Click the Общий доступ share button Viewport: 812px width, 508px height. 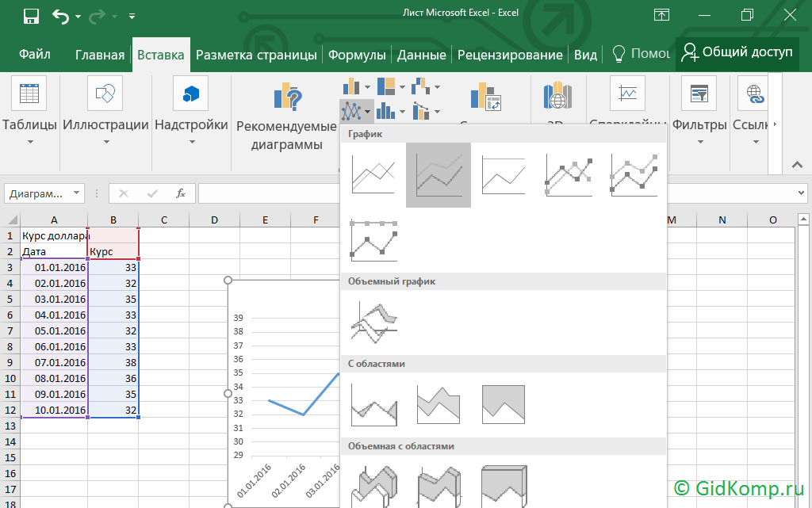(737, 52)
